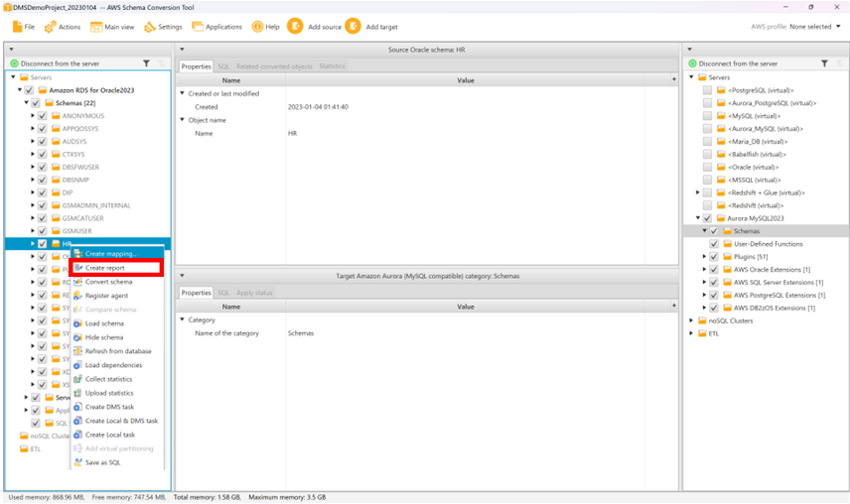Open the Actions menu

pos(63,27)
